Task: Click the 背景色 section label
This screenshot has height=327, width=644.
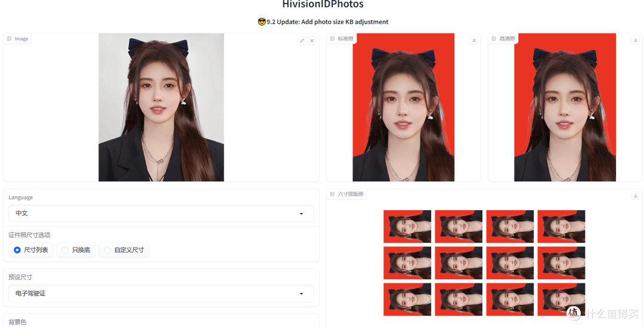Action: (18, 322)
